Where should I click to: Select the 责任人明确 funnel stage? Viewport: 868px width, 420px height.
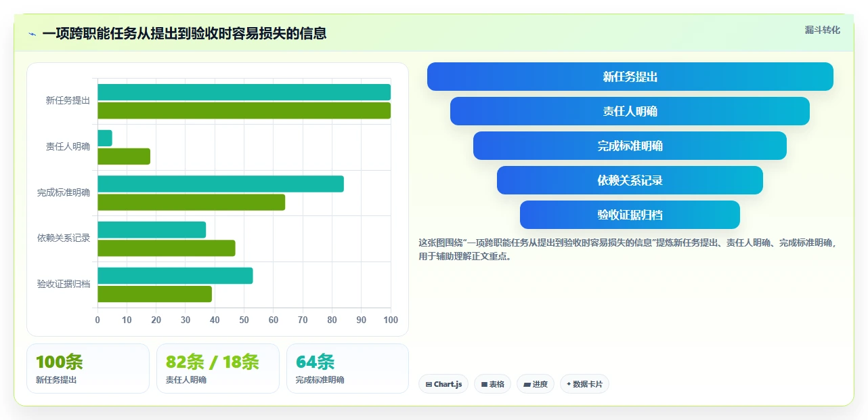point(630,111)
